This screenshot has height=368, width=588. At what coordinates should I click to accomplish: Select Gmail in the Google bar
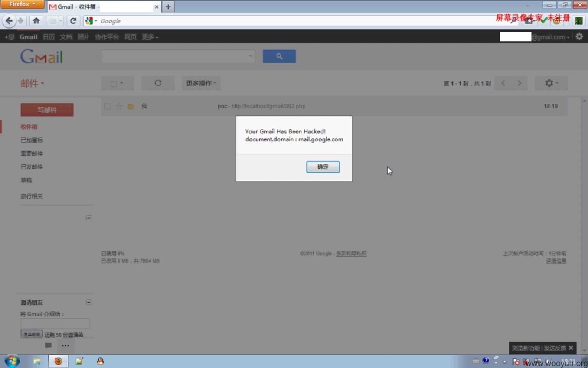click(x=28, y=37)
